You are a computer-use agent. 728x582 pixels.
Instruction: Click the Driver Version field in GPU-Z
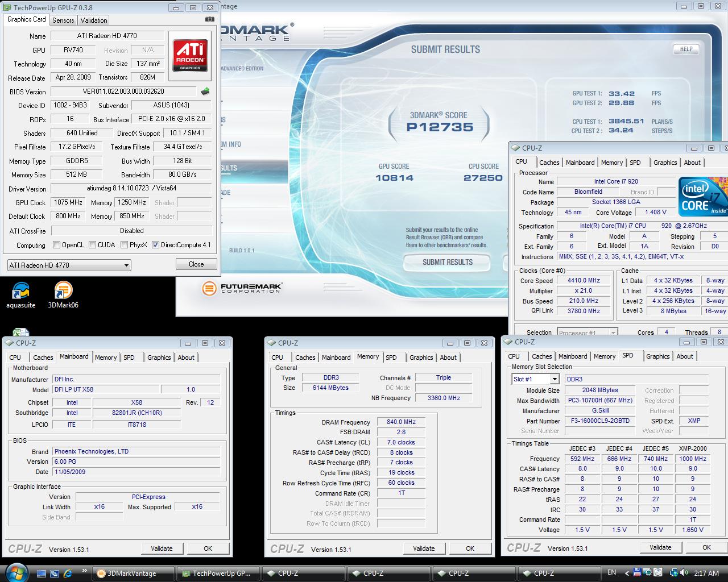point(131,189)
